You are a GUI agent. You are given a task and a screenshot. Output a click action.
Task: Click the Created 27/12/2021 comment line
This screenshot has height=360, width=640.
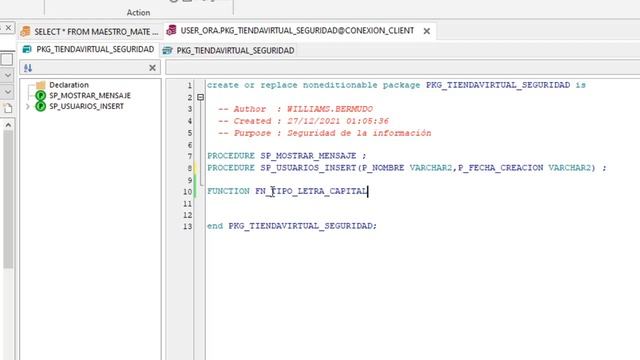tap(303, 121)
